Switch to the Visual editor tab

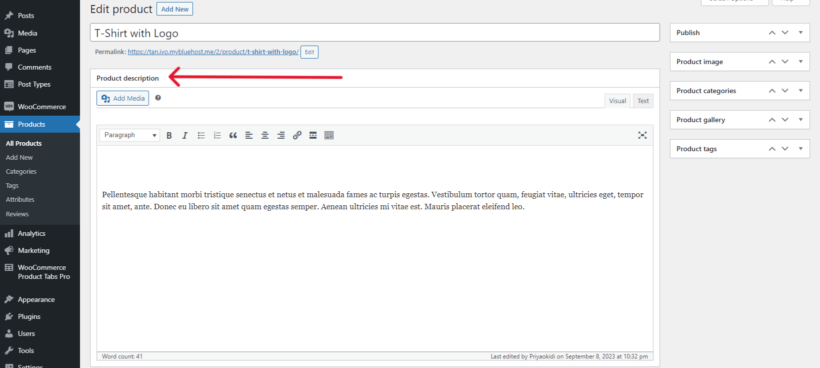pyautogui.click(x=618, y=101)
